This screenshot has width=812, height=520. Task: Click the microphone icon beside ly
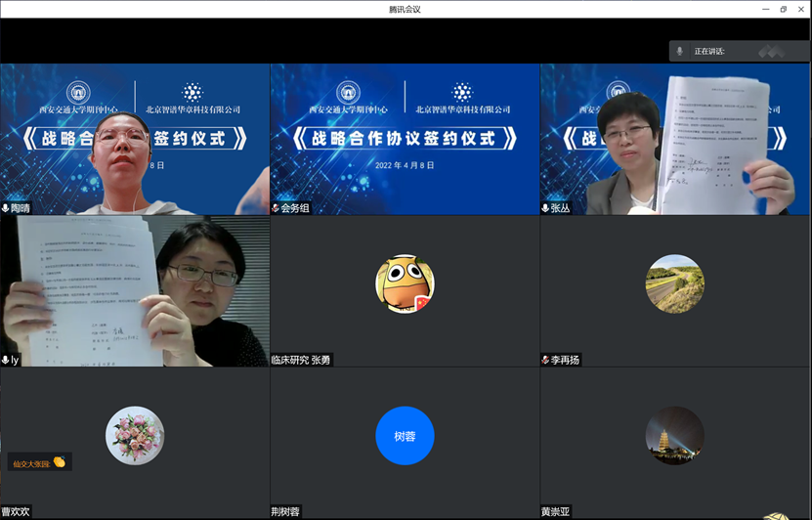tap(6, 360)
